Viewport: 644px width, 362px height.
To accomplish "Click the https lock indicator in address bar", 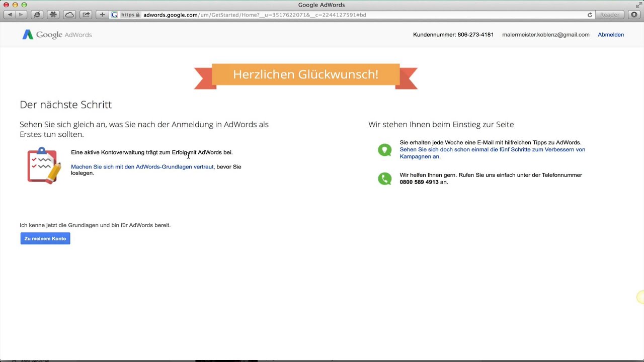I will coord(130,15).
